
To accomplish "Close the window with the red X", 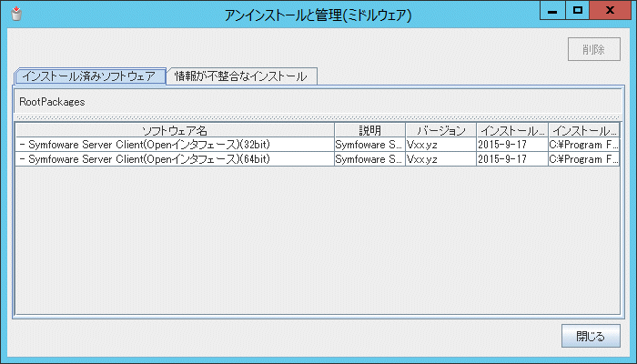I will point(610,11).
